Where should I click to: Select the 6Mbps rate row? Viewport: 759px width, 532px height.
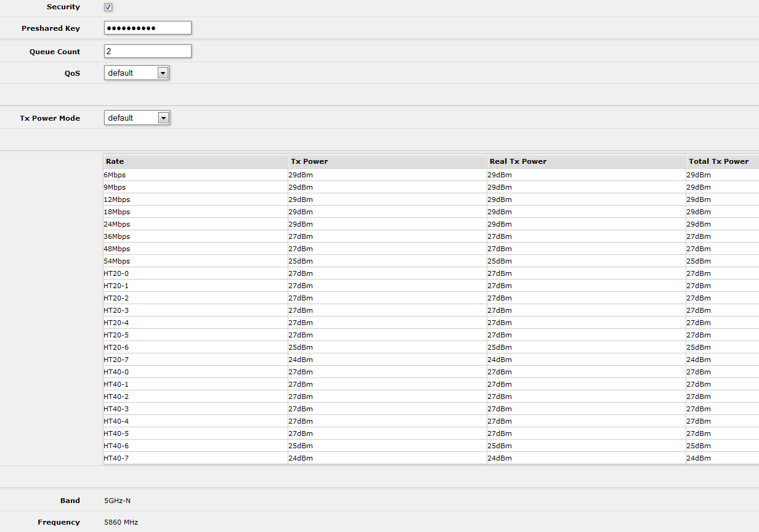tap(431, 175)
